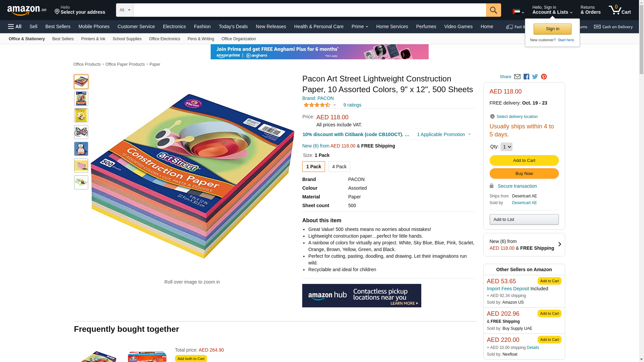Expand the 1 Applicable Promotion section
The image size is (644, 362).
coord(444,134)
